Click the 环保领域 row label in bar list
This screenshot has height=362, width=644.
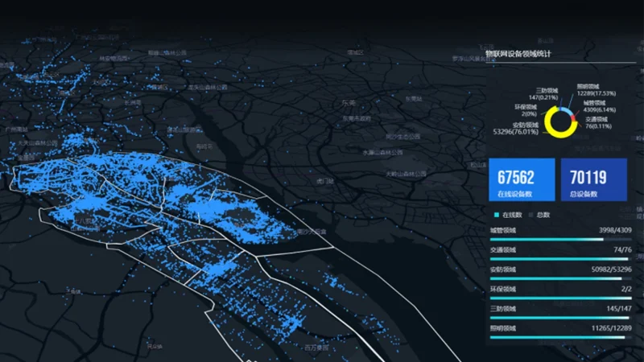tap(503, 290)
